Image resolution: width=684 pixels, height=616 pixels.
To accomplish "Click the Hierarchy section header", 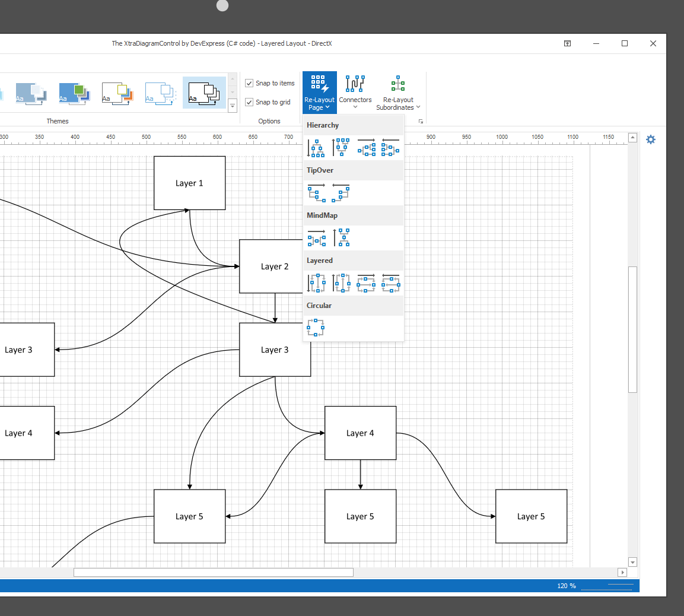I will click(x=354, y=125).
